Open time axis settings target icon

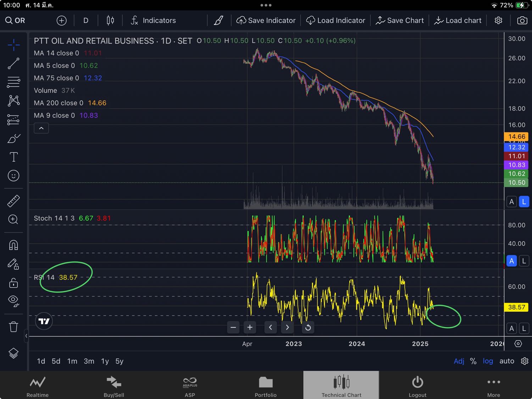click(x=518, y=344)
